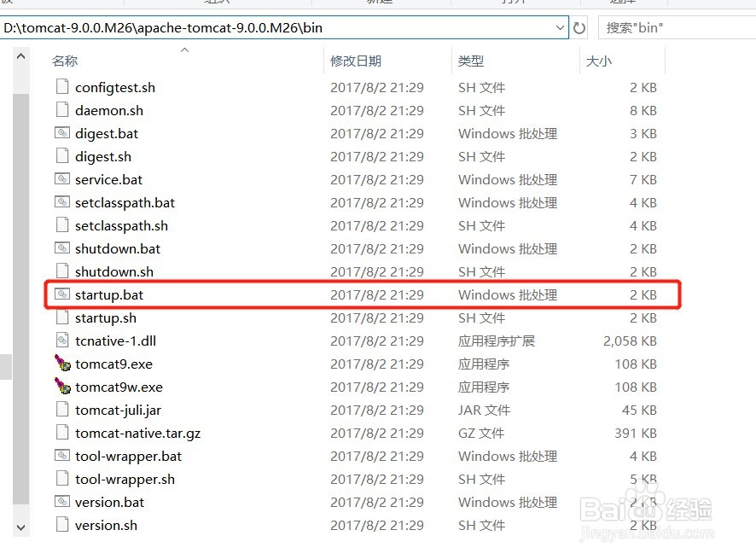Click the service.bat batch file icon
Image resolution: width=756 pixels, height=559 pixels.
pyautogui.click(x=62, y=179)
